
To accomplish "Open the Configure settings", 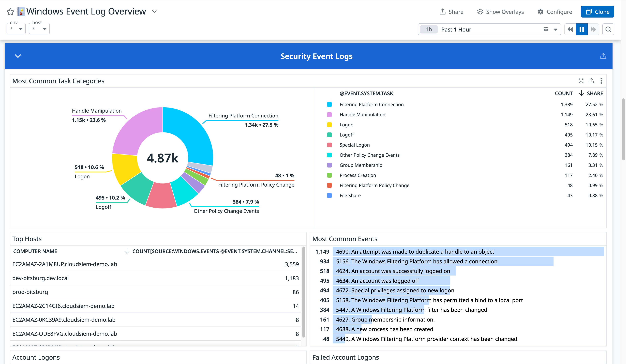I will click(x=555, y=11).
